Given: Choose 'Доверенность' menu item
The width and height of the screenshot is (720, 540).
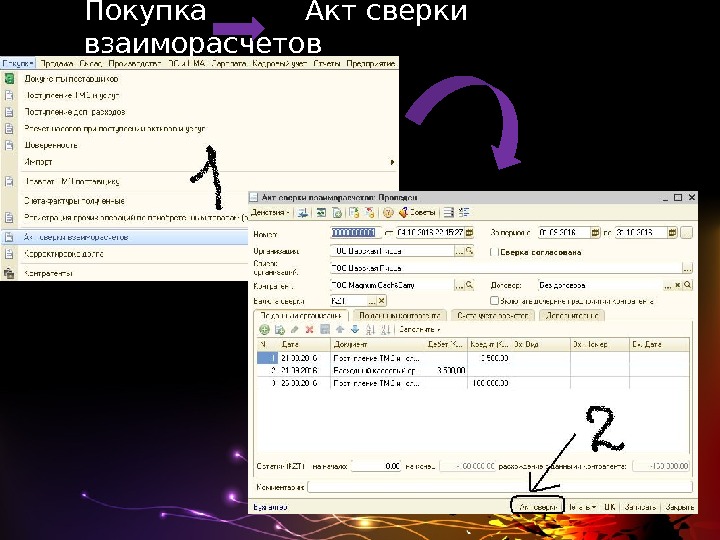Looking at the screenshot, I should click(51, 145).
